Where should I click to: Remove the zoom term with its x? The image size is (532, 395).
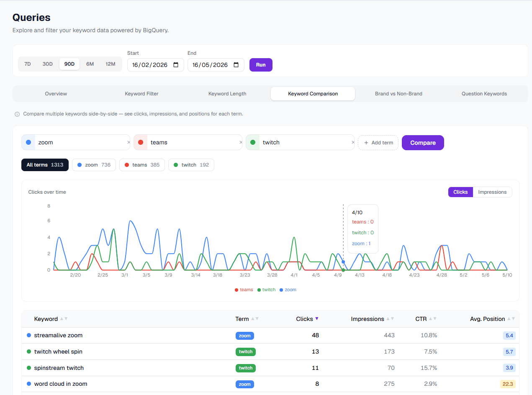129,142
